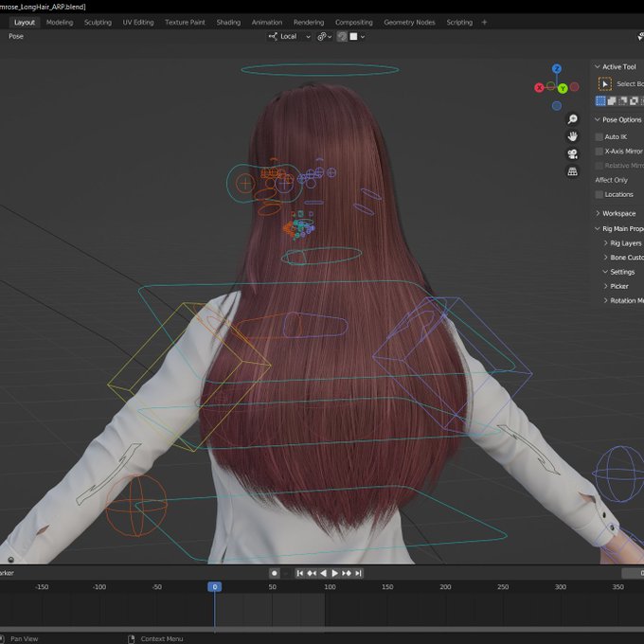Click frame 100 on the timeline ruler
The width and height of the screenshot is (644, 644).
tap(330, 587)
